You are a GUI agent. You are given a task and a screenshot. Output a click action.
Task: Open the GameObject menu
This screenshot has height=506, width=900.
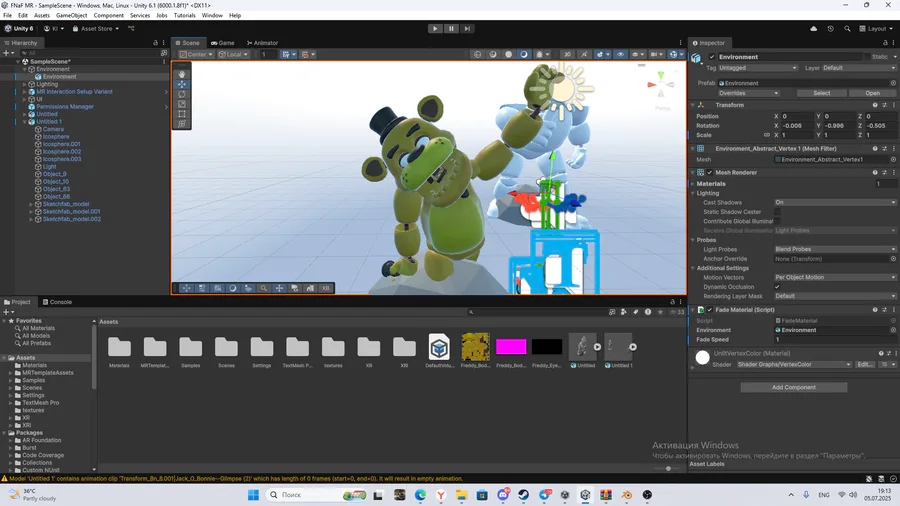pyautogui.click(x=72, y=15)
